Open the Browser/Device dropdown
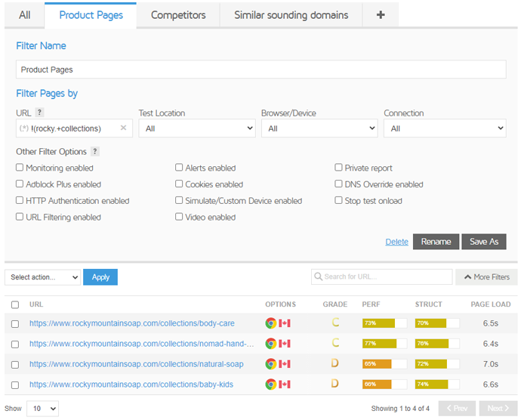 click(319, 128)
